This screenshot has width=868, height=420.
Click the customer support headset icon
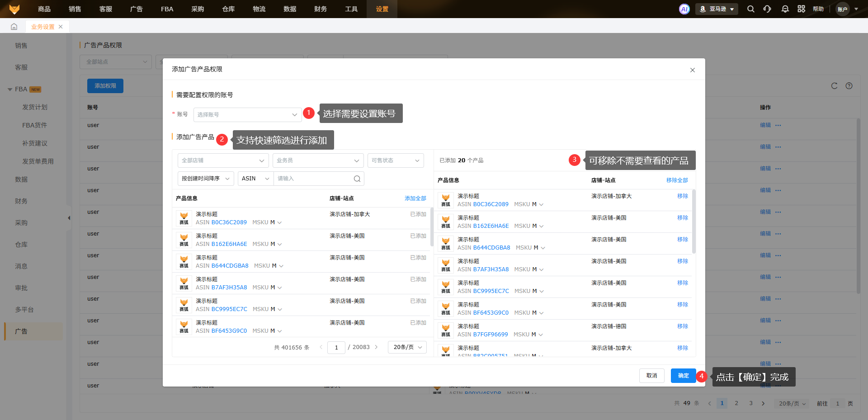point(767,9)
